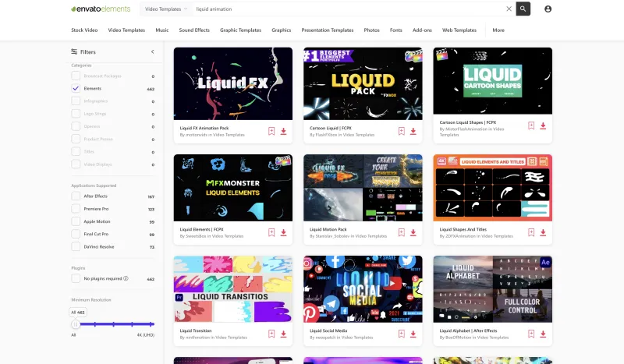This screenshot has width=624, height=364.
Task: Check the Apple Motion checkbox
Action: click(x=76, y=221)
